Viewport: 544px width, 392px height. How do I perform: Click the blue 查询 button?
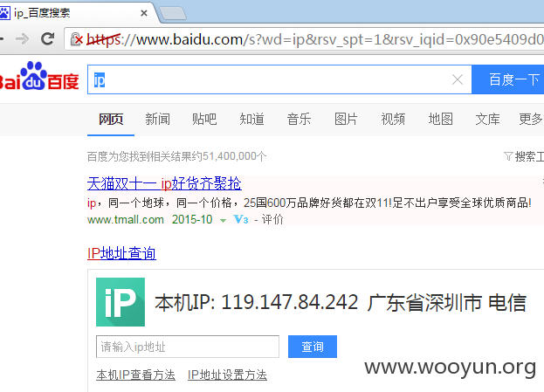click(313, 347)
